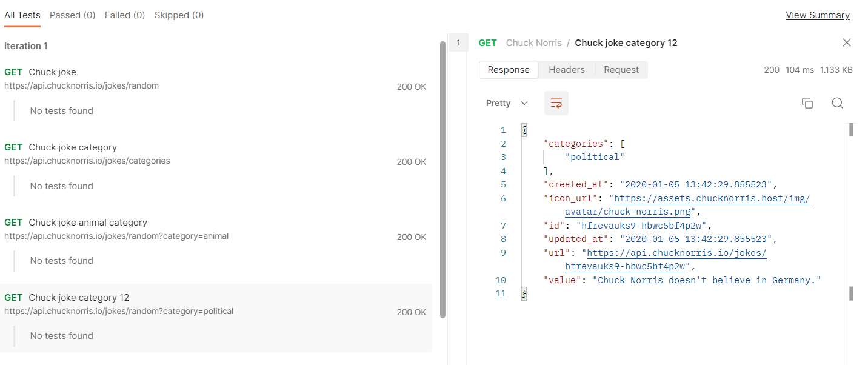Image resolution: width=868 pixels, height=365 pixels.
Task: Click the 1.133 KB response size
Action: coord(836,70)
